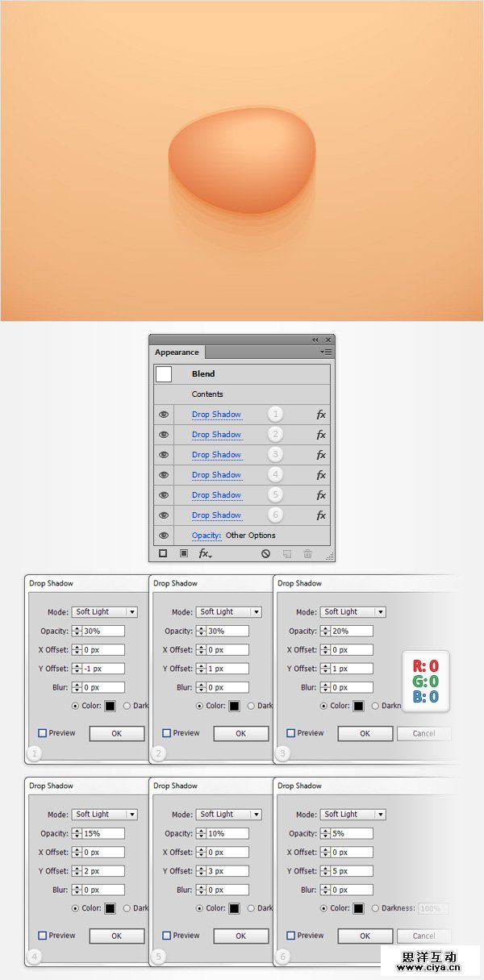Enable Preview in the 20% opacity dialog

pos(291,733)
